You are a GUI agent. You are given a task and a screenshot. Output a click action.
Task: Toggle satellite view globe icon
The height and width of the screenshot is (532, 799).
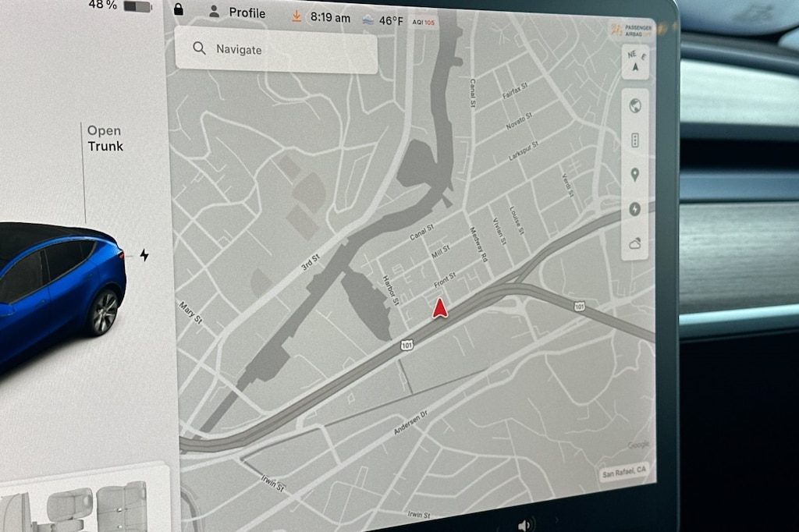click(635, 106)
